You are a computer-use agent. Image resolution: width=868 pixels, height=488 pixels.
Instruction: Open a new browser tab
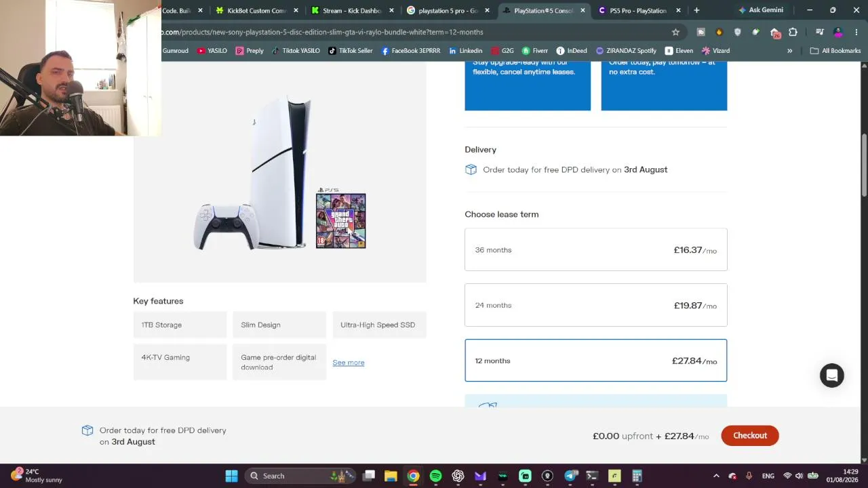pyautogui.click(x=696, y=10)
